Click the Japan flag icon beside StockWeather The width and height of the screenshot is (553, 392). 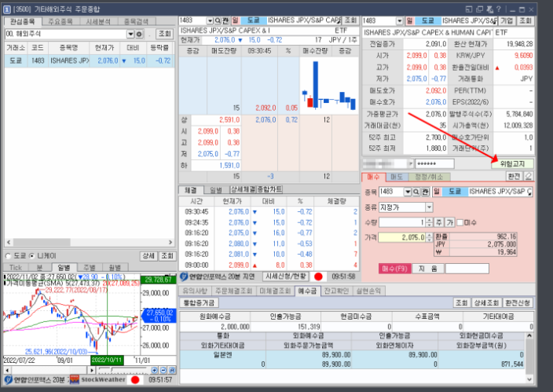tap(135, 380)
